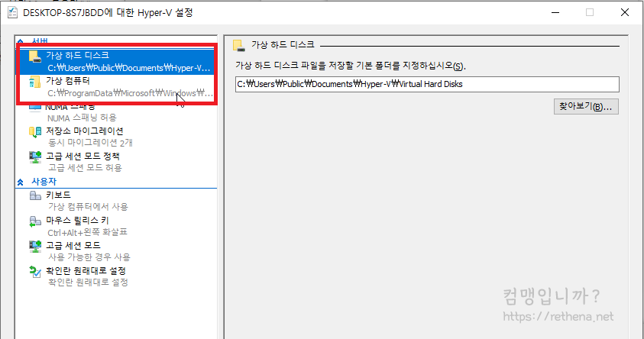Click the 마우스 릴리스 키 icon
The height and width of the screenshot is (339, 644).
pos(35,221)
